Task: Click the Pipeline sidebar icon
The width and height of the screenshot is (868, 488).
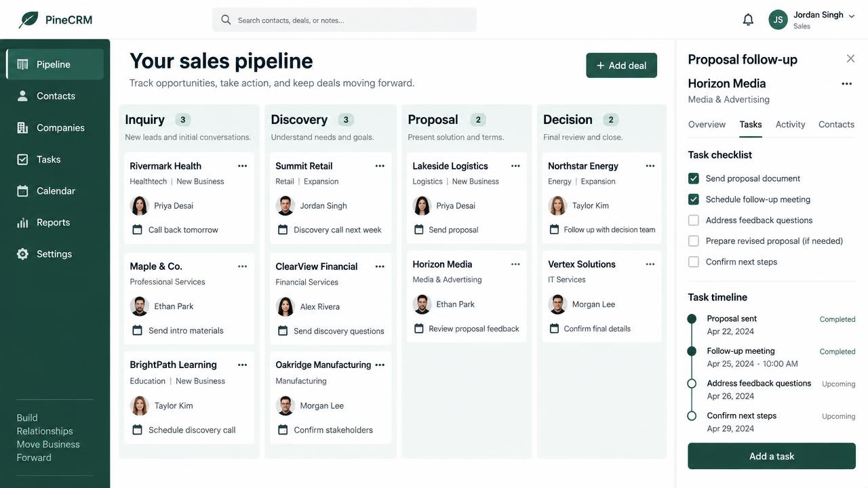Action: pos(22,64)
